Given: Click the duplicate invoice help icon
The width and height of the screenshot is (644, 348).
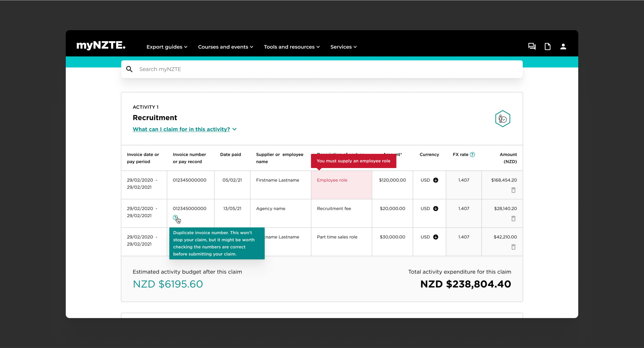Looking at the screenshot, I should (175, 217).
